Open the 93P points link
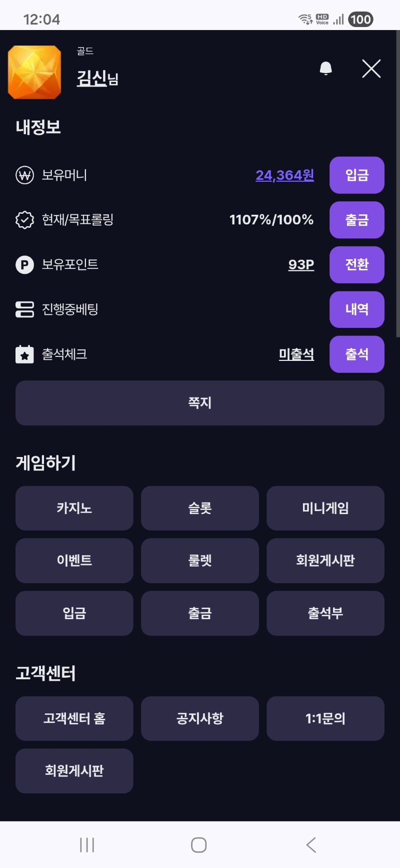Viewport: 400px width, 868px height. pos(301,264)
